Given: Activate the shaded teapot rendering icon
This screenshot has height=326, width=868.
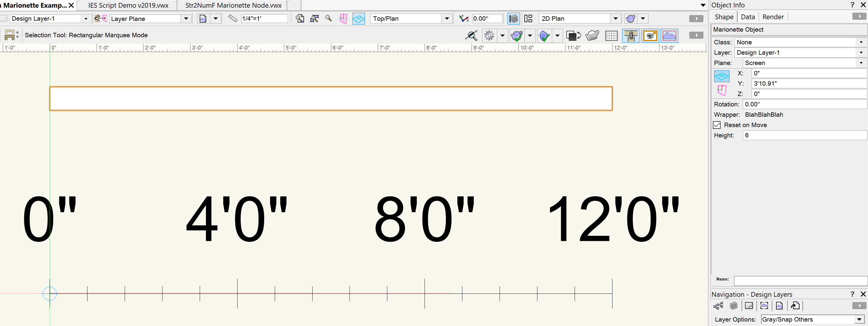Looking at the screenshot, I should pyautogui.click(x=592, y=35).
